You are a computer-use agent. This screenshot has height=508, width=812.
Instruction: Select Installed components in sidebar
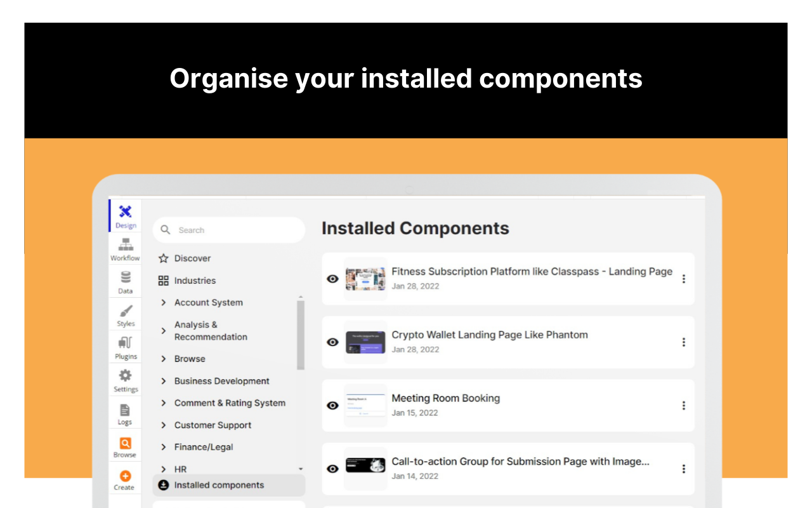pos(219,485)
